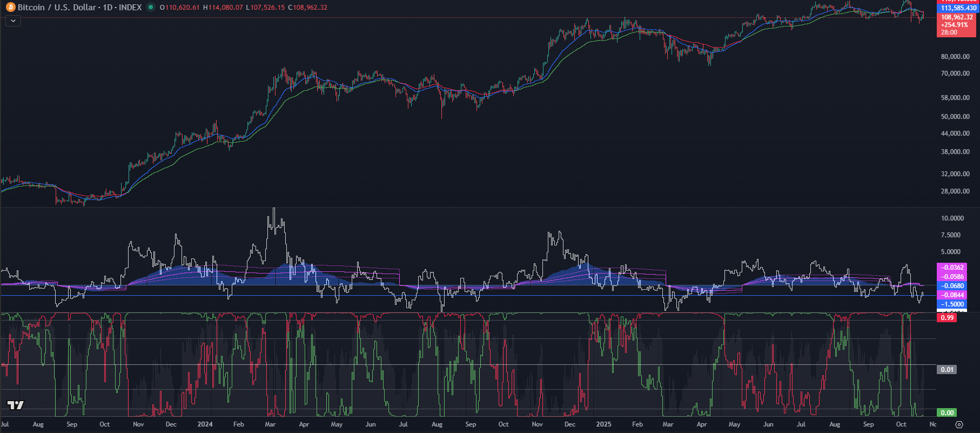Click the 32,000.00 price scale level

point(955,174)
